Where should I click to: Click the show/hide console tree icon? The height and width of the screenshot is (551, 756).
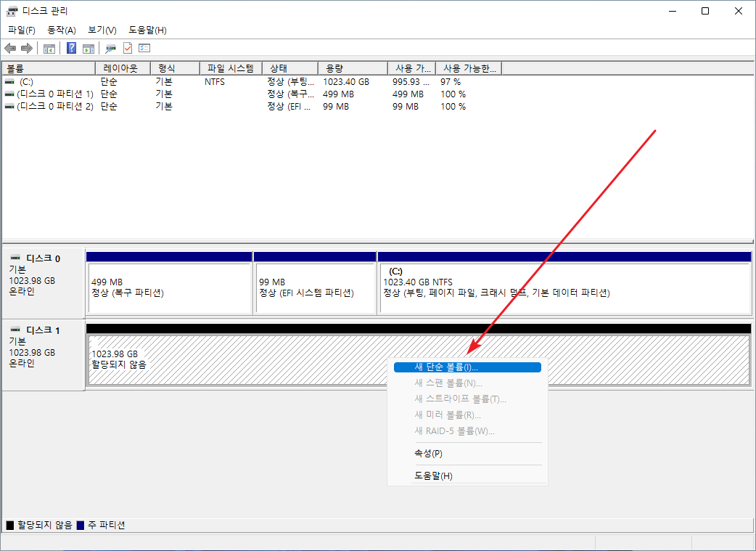(49, 49)
